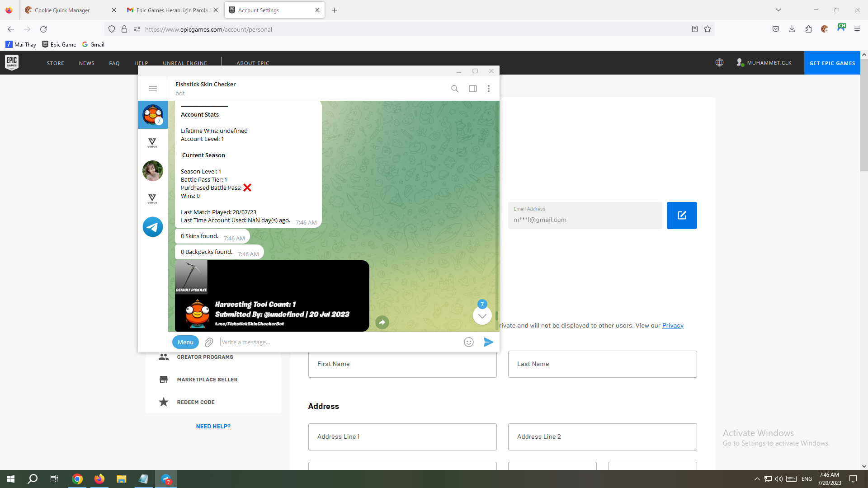Toggle reader view in the address bar
868x488 pixels.
[695, 29]
